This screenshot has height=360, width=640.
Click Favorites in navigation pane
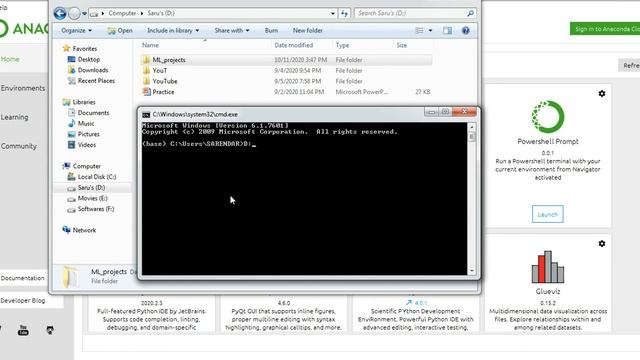84,49
